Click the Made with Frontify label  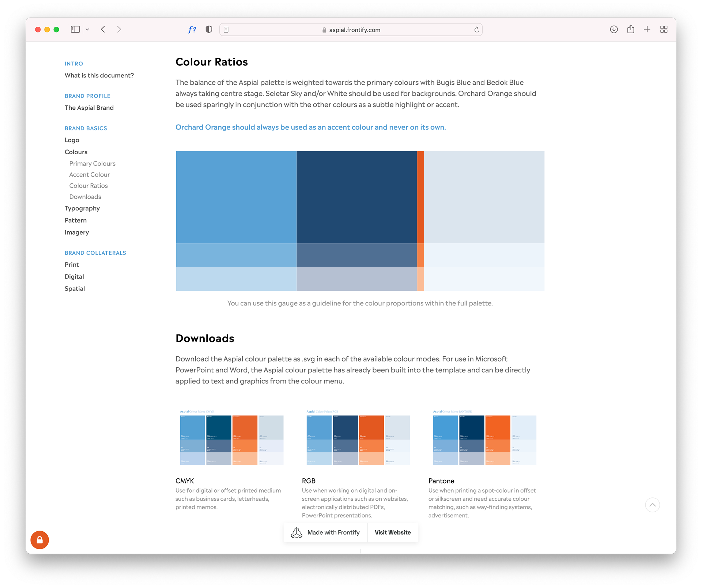333,532
